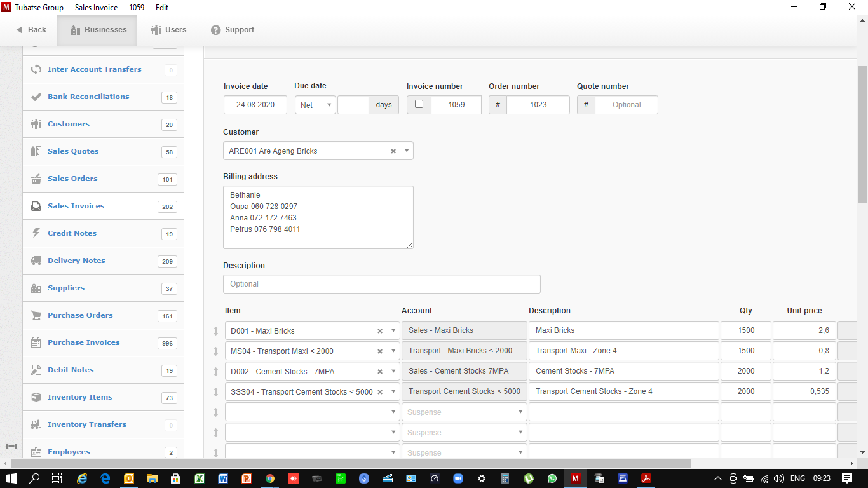Click the ENG language indicator in the system tray
Viewport: 868px width, 488px height.
pos(797,478)
